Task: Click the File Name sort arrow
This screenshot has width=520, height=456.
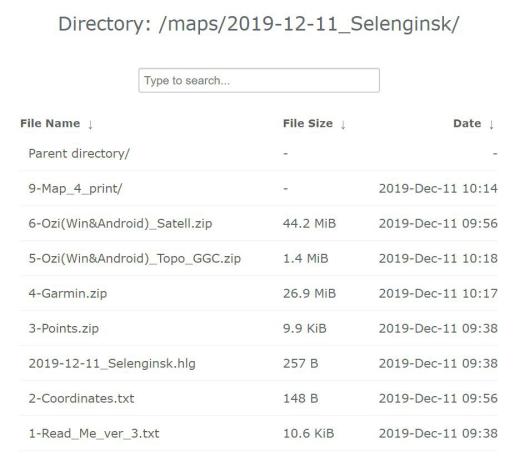Action: [90, 125]
